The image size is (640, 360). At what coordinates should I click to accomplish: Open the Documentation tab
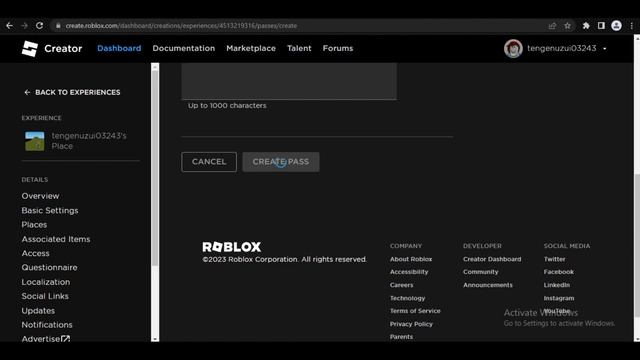pos(184,48)
